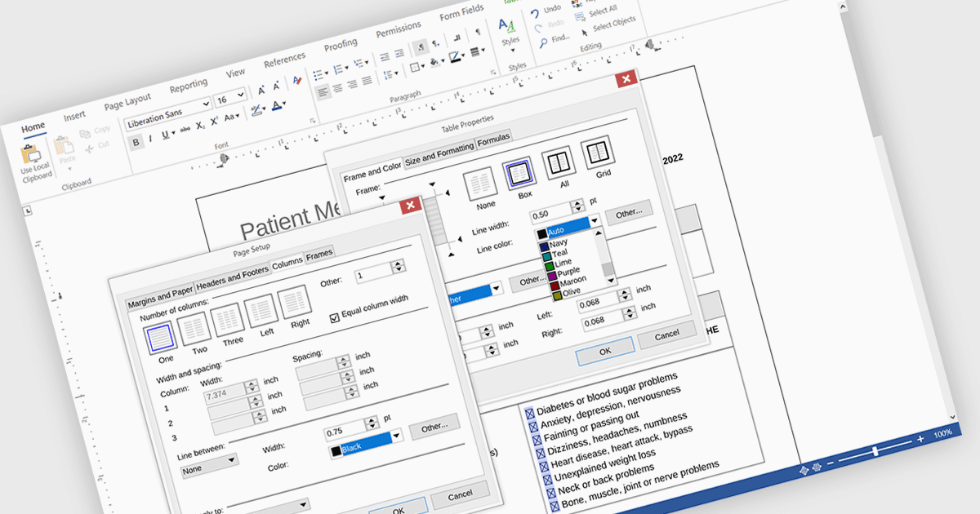Click OK in Table Properties dialog
The image size is (980, 514).
pos(605,352)
